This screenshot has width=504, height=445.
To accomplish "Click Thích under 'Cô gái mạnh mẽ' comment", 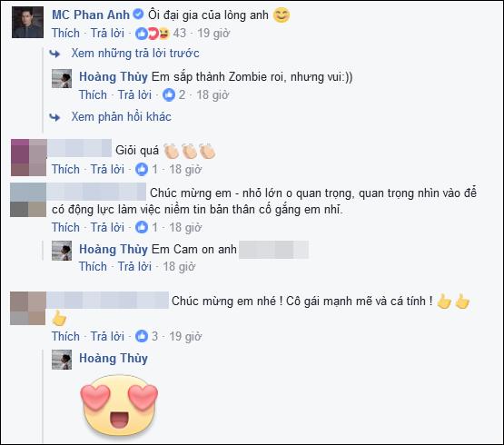I will point(65,336).
